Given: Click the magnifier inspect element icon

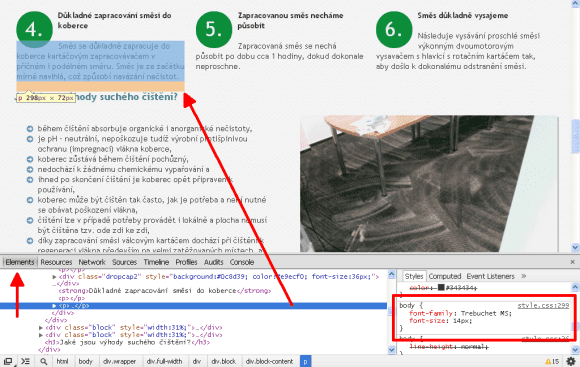Looking at the screenshot, I should (x=44, y=361).
